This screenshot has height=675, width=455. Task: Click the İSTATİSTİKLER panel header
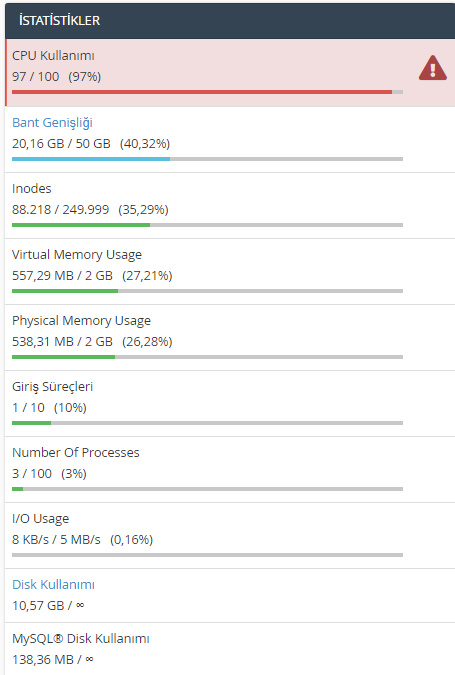230,21
